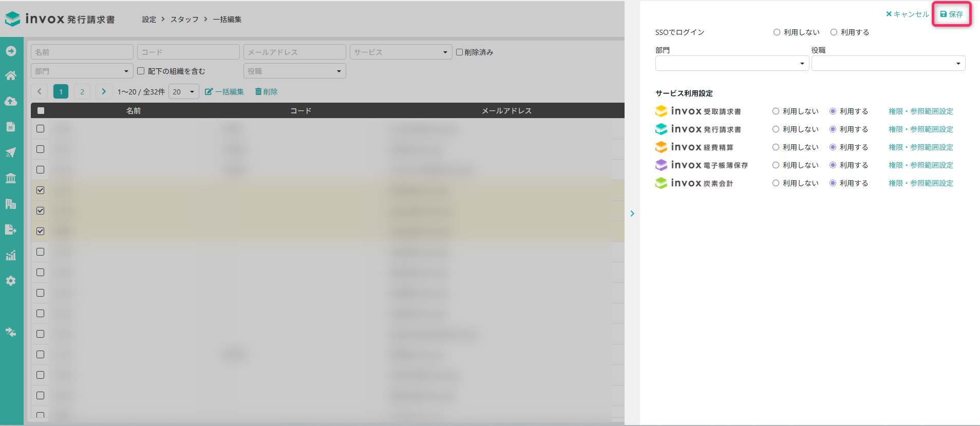Open 権限・参照範囲設定 for panel 発行請求書

[x=921, y=129]
